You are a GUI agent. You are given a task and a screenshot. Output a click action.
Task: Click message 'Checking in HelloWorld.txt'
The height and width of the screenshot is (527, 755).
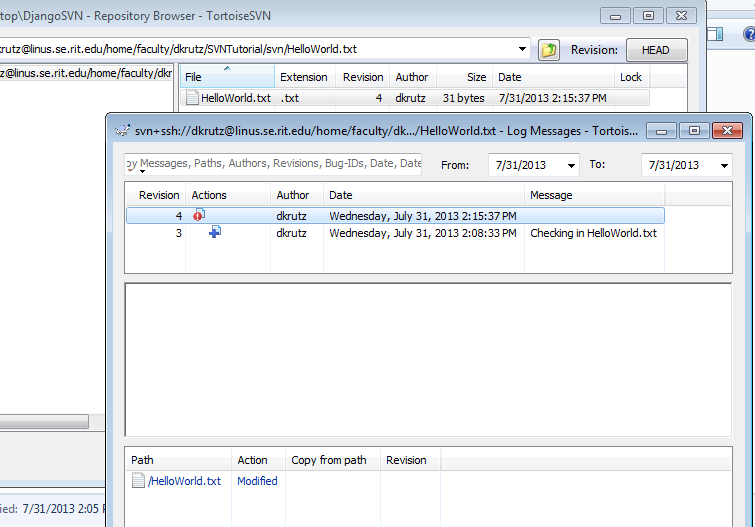point(593,233)
